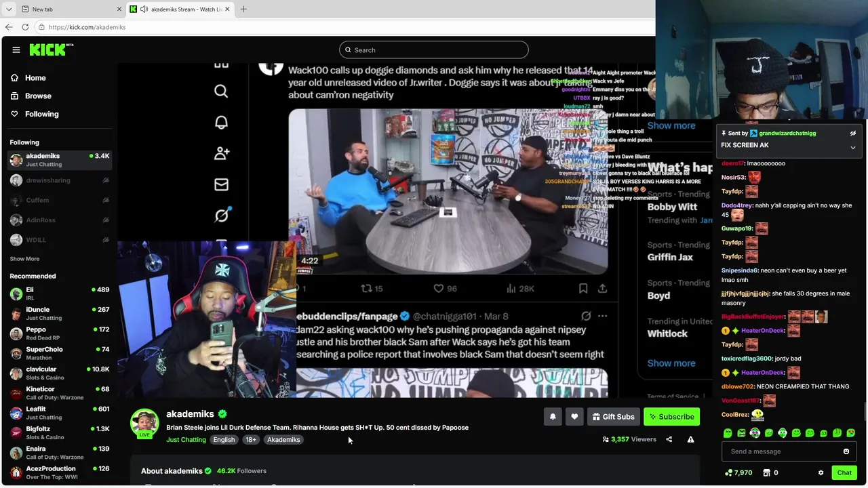This screenshot has height=488, width=868.
Task: Toggle notifications bell for akademiks
Action: pos(553,417)
